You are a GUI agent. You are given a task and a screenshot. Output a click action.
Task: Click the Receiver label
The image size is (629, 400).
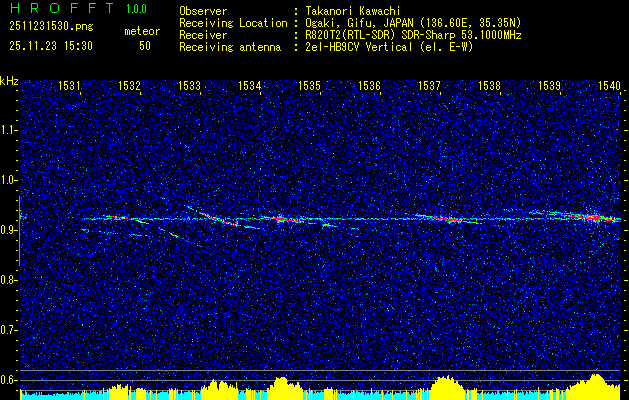pos(203,35)
